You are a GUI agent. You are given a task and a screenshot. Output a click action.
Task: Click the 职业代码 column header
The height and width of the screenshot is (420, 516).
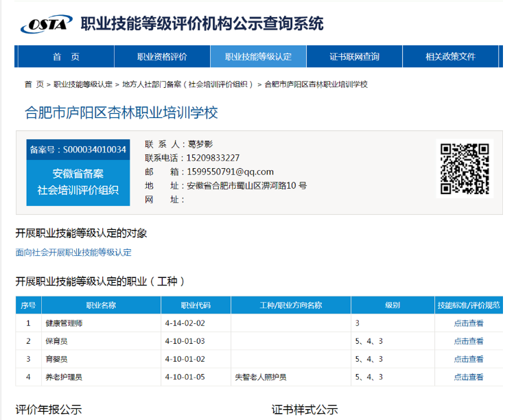pyautogui.click(x=196, y=305)
